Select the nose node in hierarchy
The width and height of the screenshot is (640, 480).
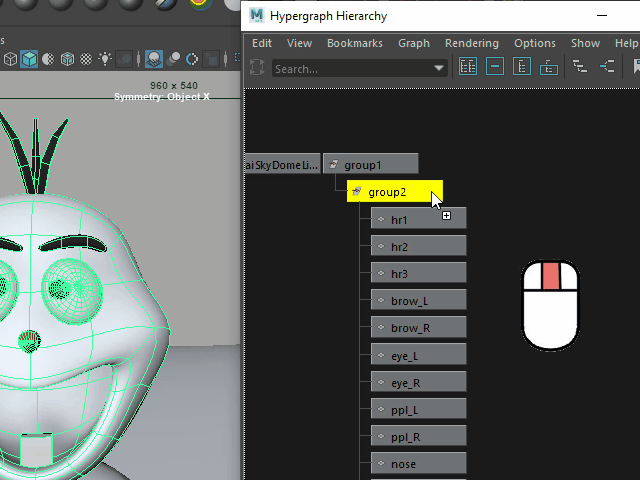(417, 464)
